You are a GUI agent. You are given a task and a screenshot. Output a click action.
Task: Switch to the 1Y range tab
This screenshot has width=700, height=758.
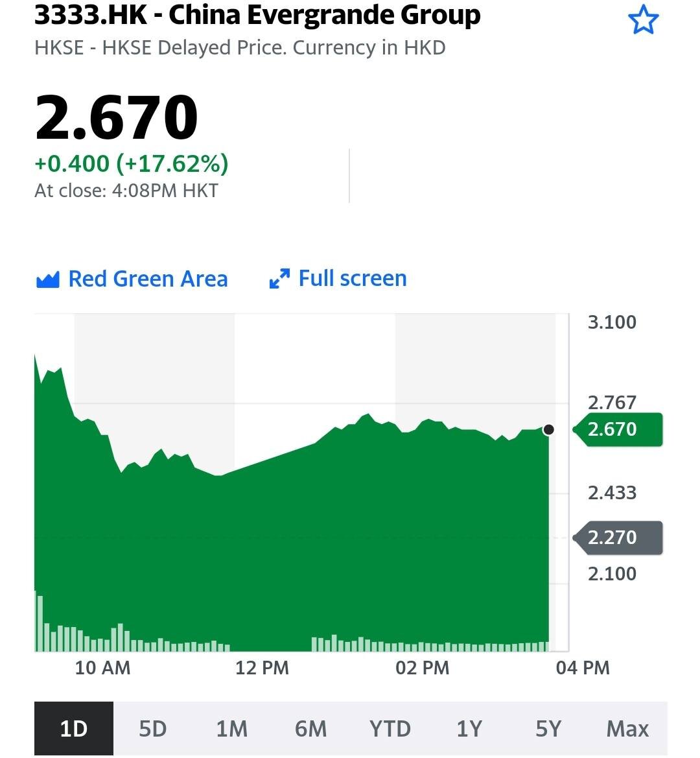pyautogui.click(x=469, y=729)
